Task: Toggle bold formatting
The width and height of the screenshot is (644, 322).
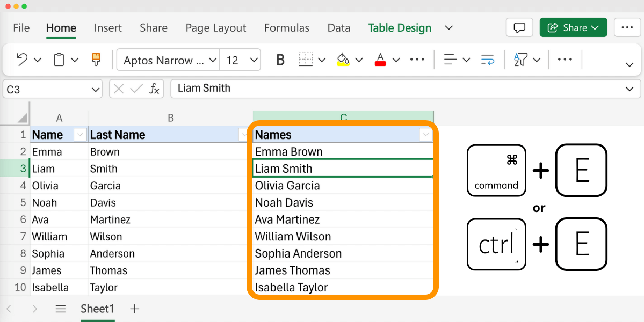Action: [280, 60]
